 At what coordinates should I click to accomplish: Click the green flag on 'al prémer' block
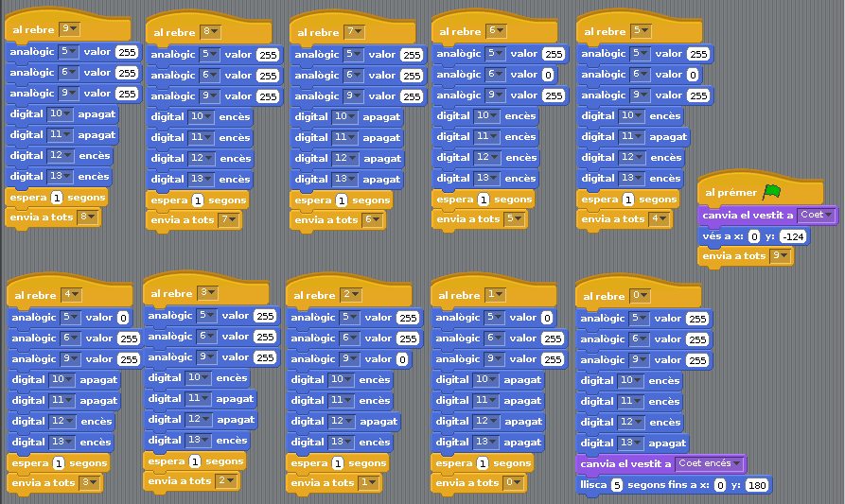(772, 191)
